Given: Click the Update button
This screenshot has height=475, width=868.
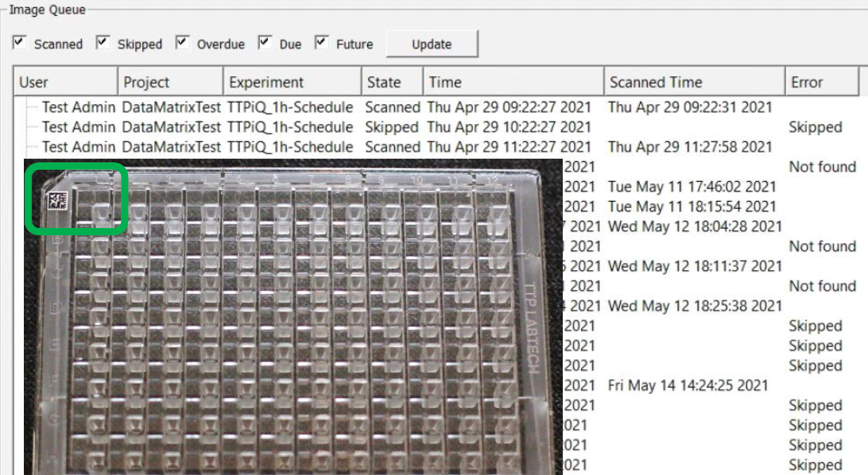Looking at the screenshot, I should click(432, 44).
